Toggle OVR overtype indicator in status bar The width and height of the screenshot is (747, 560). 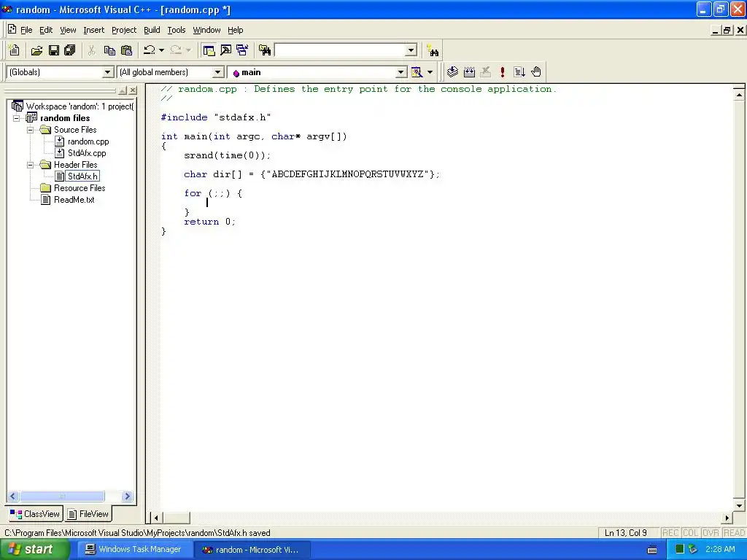click(x=711, y=533)
